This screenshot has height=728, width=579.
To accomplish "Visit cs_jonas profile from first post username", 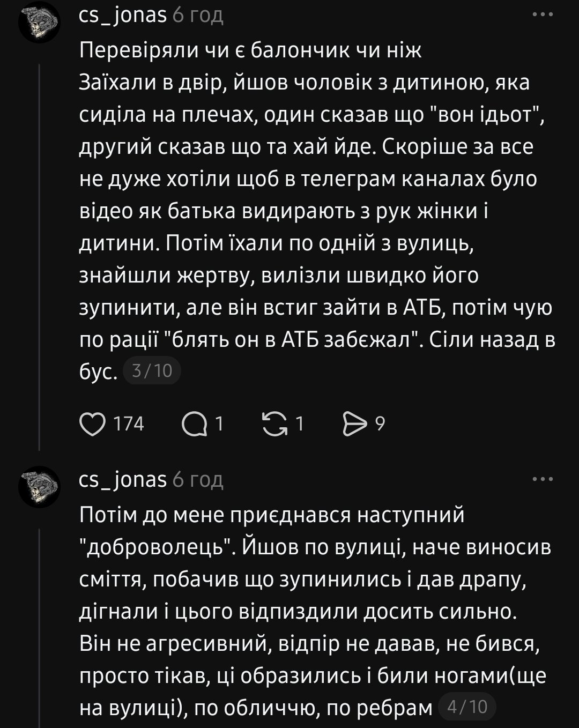I will click(123, 15).
